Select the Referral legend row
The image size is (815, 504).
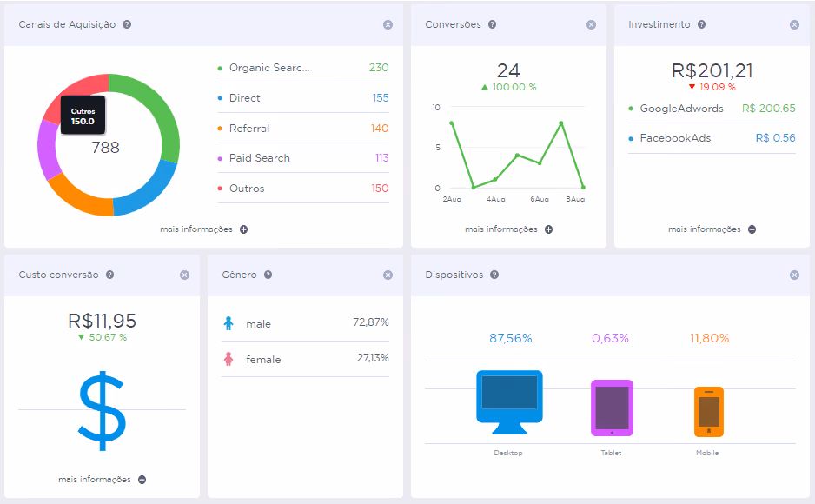303,129
